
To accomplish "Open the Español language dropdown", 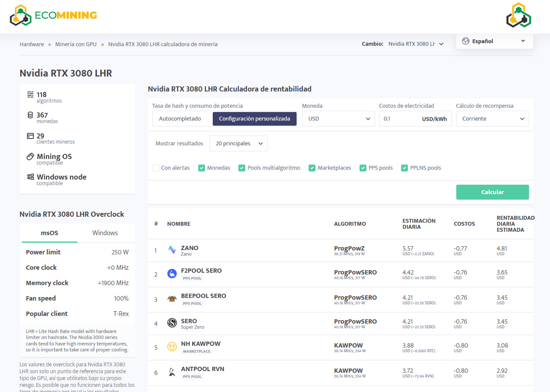I will click(x=495, y=41).
